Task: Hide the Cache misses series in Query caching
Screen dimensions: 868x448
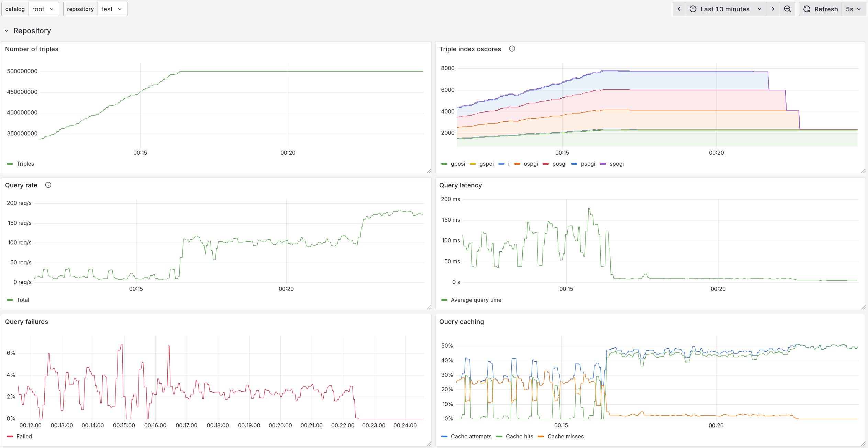Action: point(566,436)
